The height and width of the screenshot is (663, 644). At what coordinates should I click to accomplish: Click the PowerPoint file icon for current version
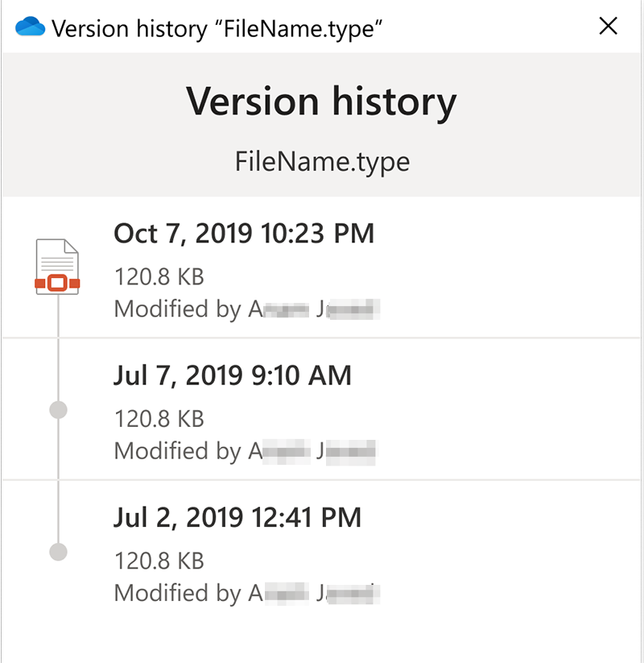point(57,267)
